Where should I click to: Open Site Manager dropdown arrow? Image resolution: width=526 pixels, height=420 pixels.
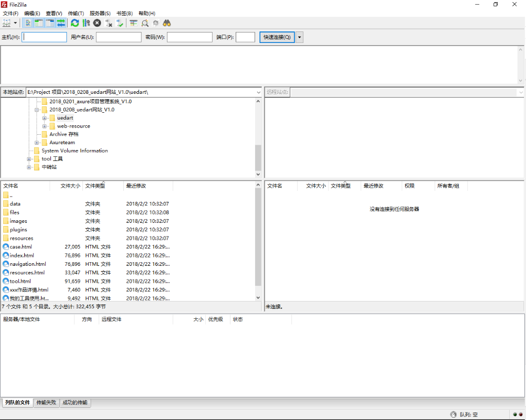pyautogui.click(x=15, y=23)
